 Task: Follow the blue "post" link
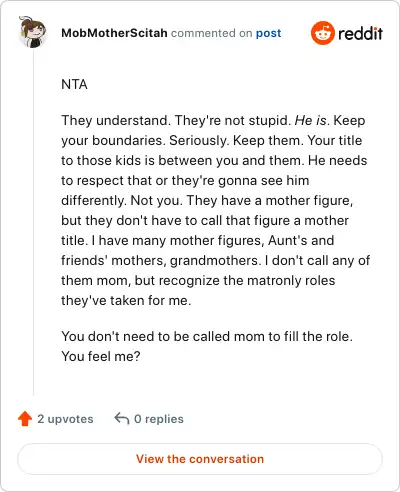click(268, 33)
